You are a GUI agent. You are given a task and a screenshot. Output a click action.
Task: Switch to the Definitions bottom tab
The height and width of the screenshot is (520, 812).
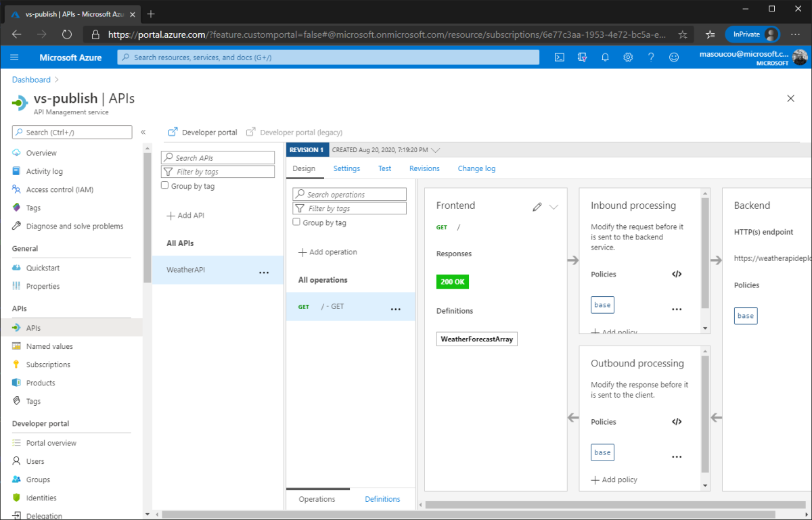pos(382,499)
